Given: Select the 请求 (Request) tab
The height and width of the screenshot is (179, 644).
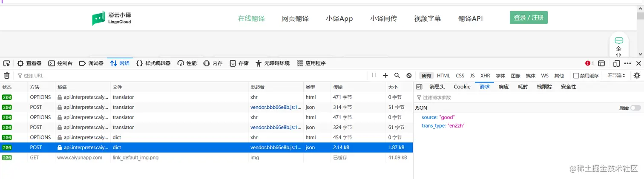Looking at the screenshot, I should pyautogui.click(x=485, y=87).
